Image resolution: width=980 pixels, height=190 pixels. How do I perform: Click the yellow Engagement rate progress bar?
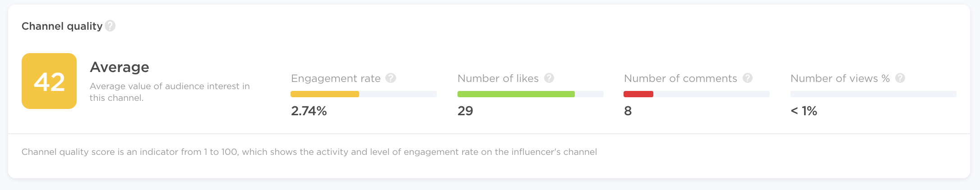[x=325, y=94]
